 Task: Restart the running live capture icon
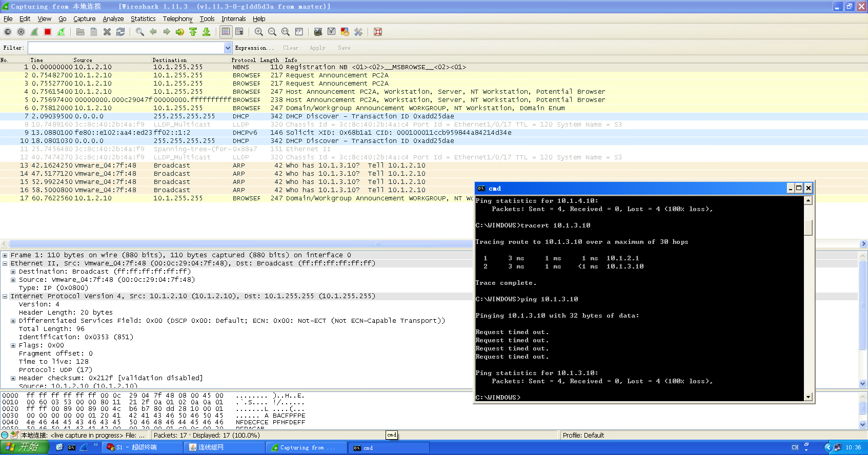61,32
